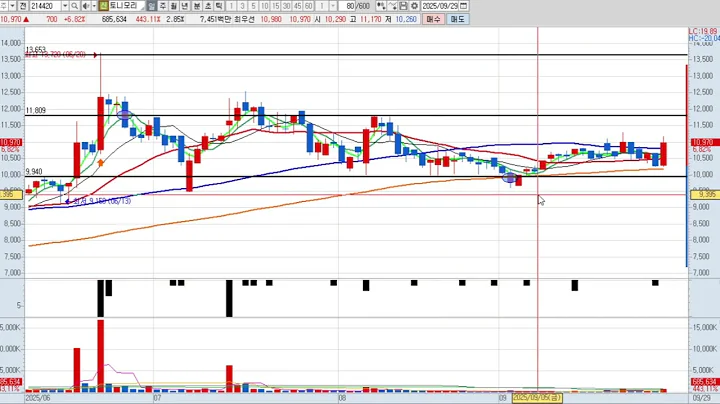Select the 일 daily chart period
This screenshot has width=720, height=404.
(152, 6)
